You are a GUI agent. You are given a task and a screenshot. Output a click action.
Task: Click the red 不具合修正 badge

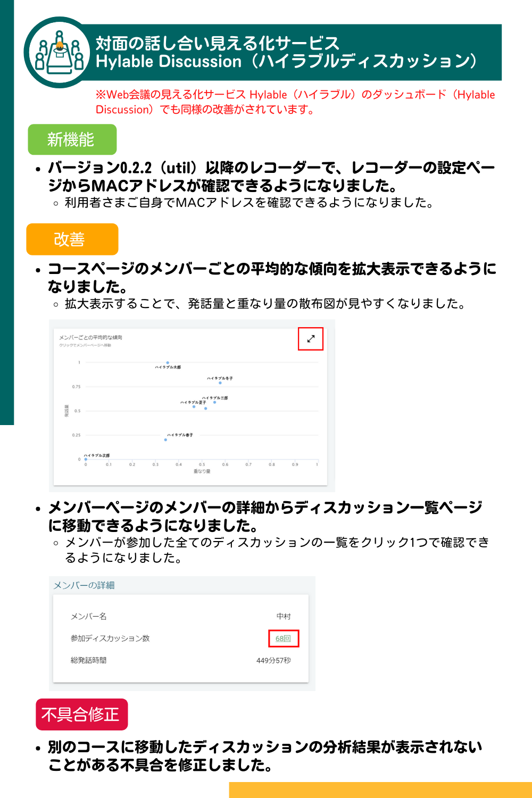coord(82,714)
